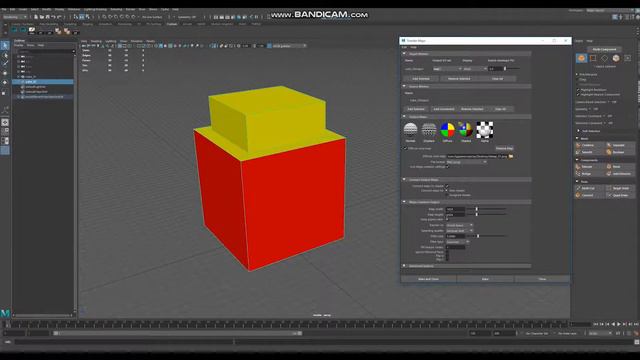This screenshot has height=360, width=640.
Task: Open the Transfer in space dropdown
Action: (x=460, y=225)
